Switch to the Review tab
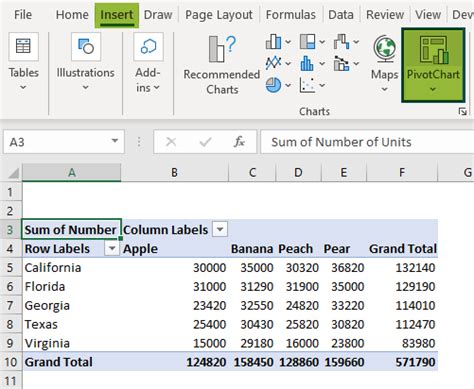Screen dimensions: 474x389 click(x=385, y=15)
